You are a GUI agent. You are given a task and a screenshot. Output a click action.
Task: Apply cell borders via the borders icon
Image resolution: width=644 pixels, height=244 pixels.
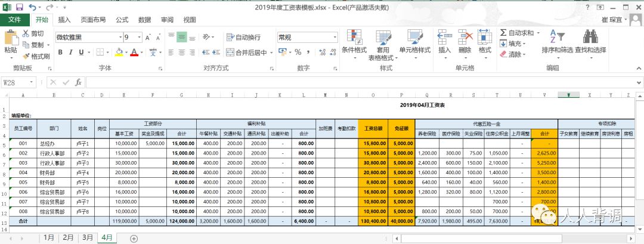click(x=100, y=52)
